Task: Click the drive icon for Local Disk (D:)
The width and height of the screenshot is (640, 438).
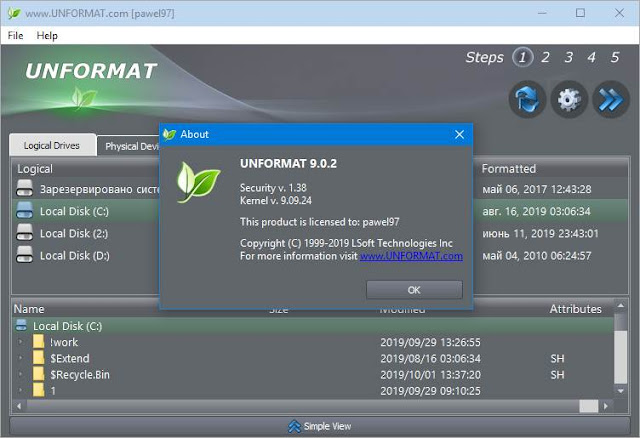Action: tap(24, 255)
